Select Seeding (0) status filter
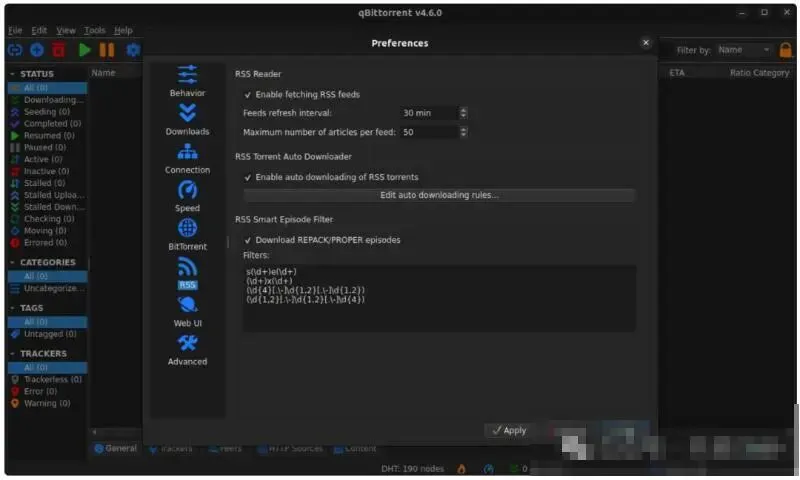The image size is (800, 480). (47, 112)
